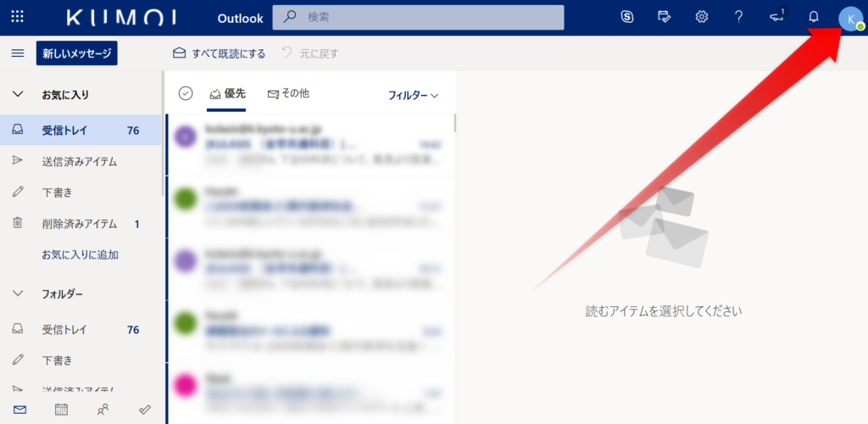Open the help question mark icon
Screen dimensions: 868x424
pyautogui.click(x=738, y=17)
